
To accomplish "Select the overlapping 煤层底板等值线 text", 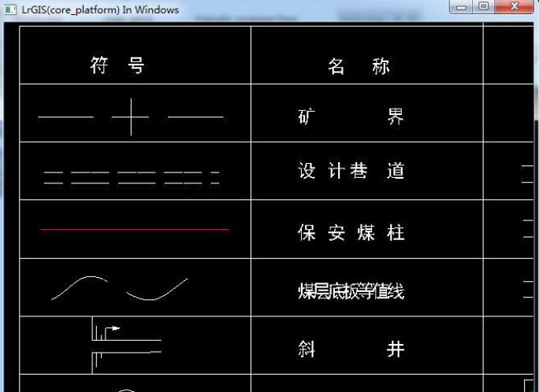I will click(351, 292).
